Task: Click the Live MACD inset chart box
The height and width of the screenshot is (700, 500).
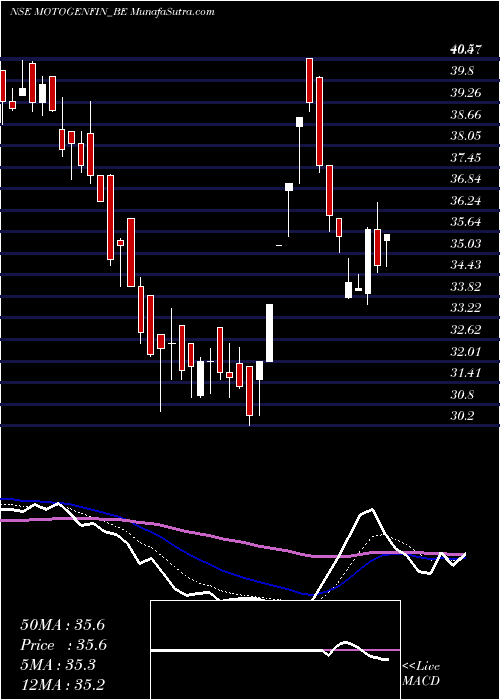Action: (x=275, y=650)
